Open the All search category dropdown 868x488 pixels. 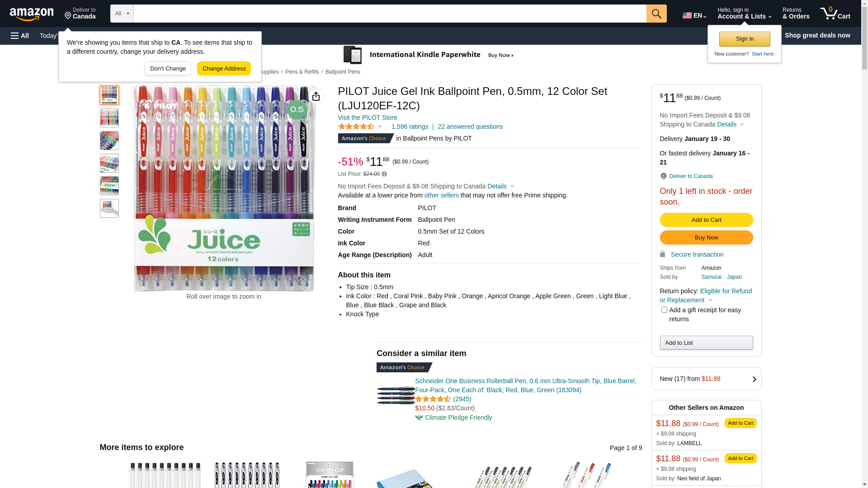(122, 14)
